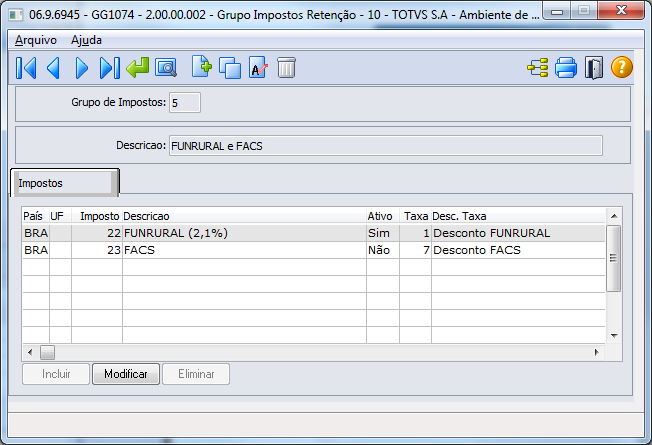The image size is (652, 445).
Task: Click the Eliminar button
Action: pos(196,374)
